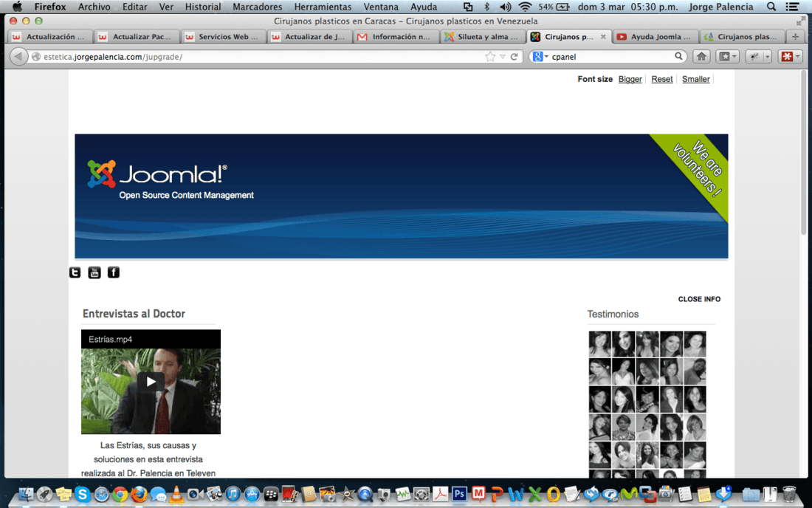Viewport: 812px width, 508px height.
Task: Open Safari compass icon in dock
Action: click(x=102, y=495)
